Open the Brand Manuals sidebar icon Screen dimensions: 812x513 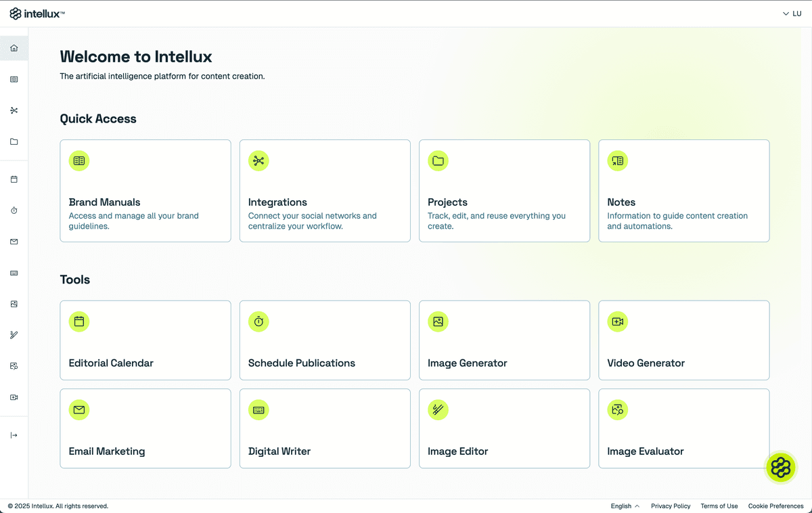[14, 79]
